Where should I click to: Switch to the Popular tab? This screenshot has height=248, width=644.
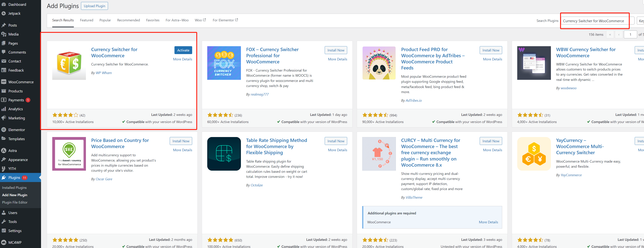(x=105, y=20)
